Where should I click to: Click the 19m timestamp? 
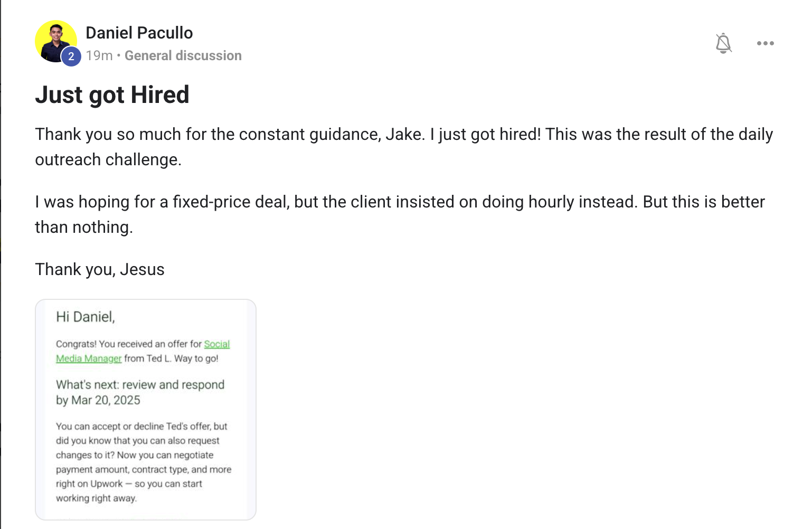coord(99,55)
